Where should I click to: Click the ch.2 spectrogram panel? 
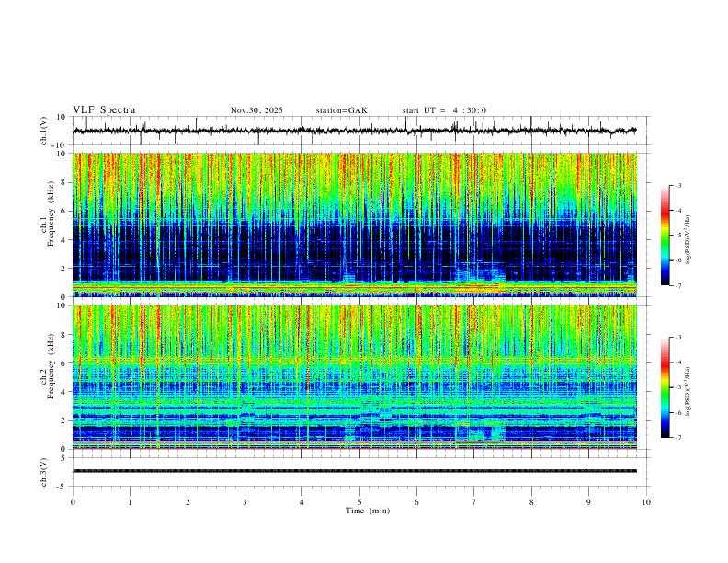pyautogui.click(x=355, y=377)
